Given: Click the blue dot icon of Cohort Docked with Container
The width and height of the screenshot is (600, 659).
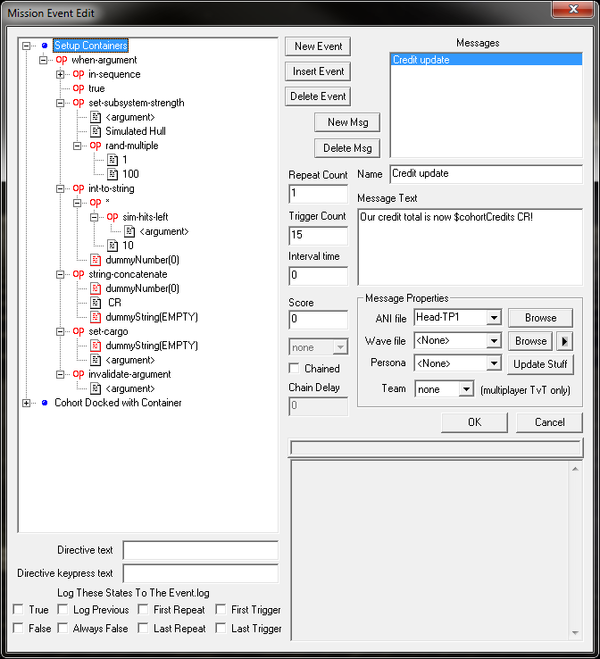Looking at the screenshot, I should coord(44,403).
